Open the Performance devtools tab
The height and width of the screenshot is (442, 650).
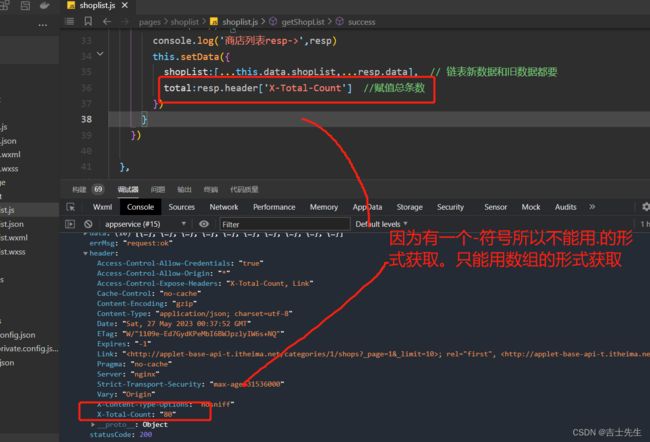274,207
